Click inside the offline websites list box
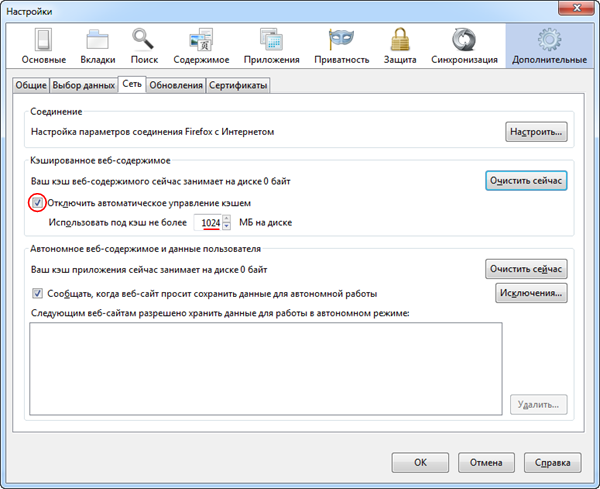The width and height of the screenshot is (600, 489). point(266,369)
